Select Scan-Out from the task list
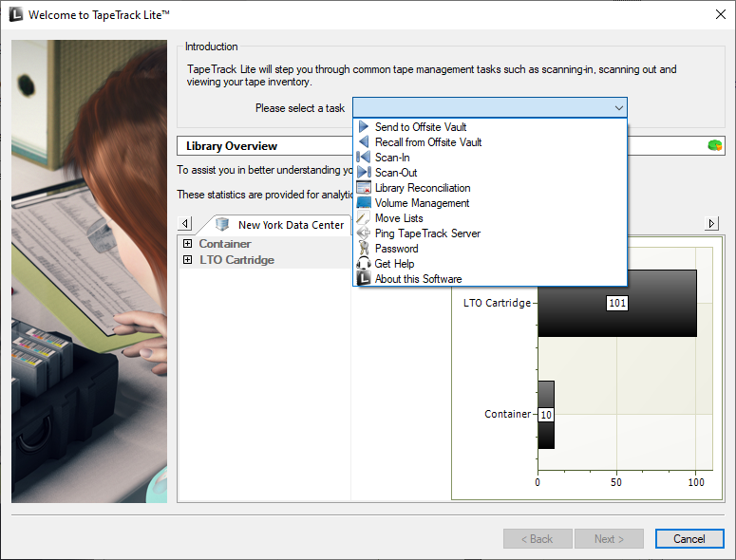736x560 pixels. 490,172
